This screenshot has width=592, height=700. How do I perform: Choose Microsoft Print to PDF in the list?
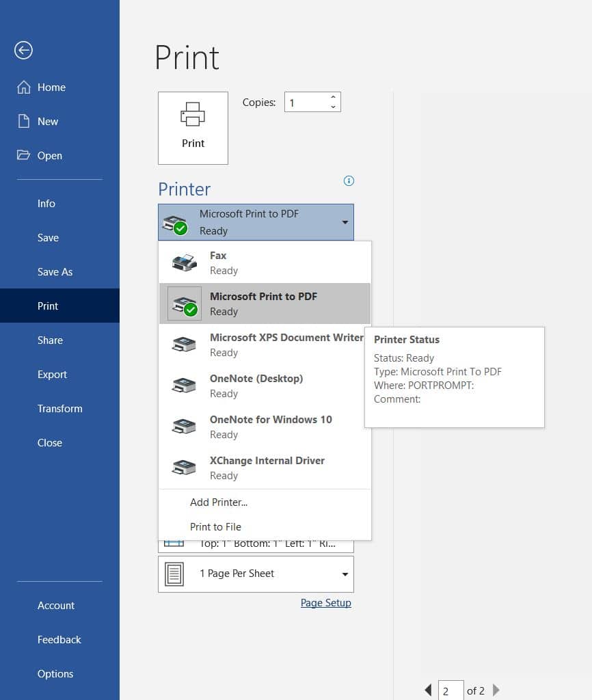(x=265, y=304)
